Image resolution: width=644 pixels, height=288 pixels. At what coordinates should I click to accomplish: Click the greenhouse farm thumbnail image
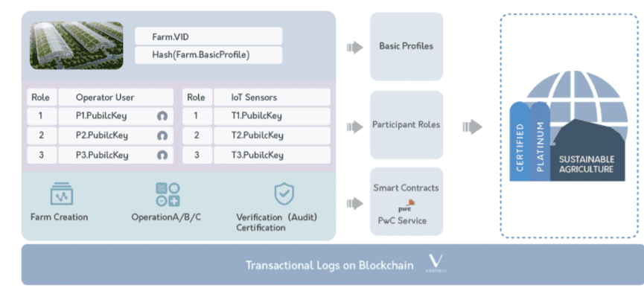click(77, 45)
